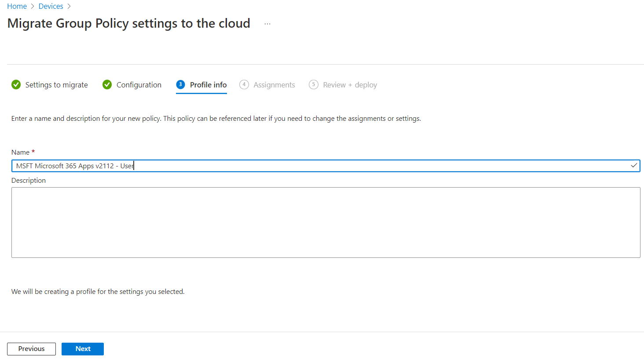Click the step 5 number circle

coord(314,85)
